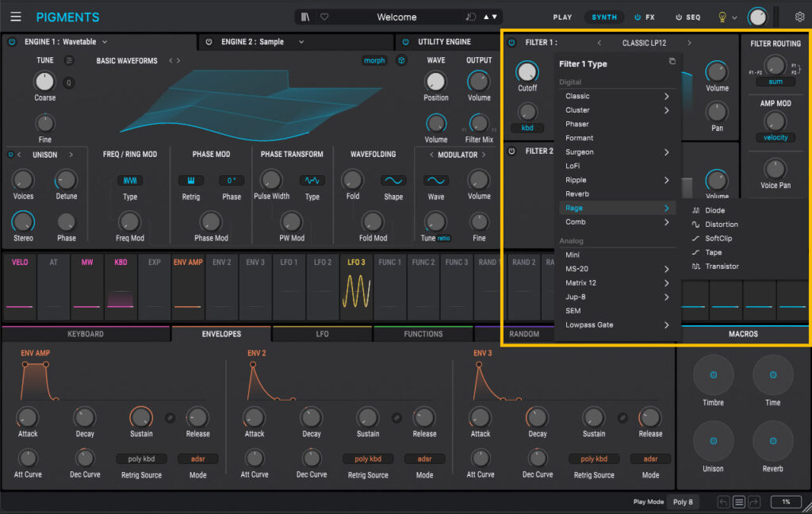812x514 pixels.
Task: Click the tune settings icon beside TUNE
Action: [x=69, y=60]
